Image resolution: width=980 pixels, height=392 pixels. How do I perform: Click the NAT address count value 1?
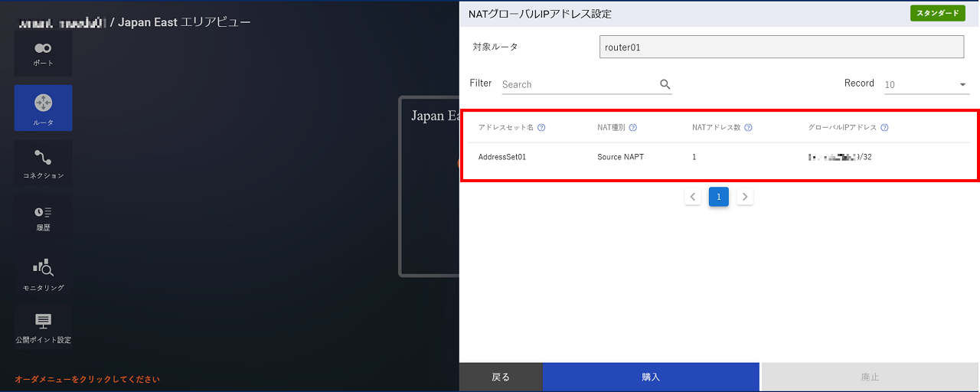click(694, 157)
